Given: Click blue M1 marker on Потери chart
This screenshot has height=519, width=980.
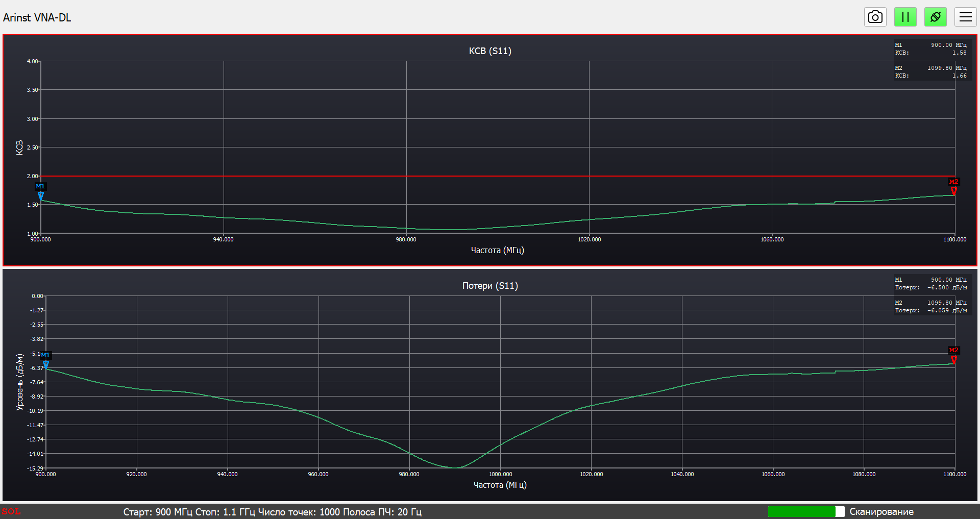Looking at the screenshot, I should [45, 360].
